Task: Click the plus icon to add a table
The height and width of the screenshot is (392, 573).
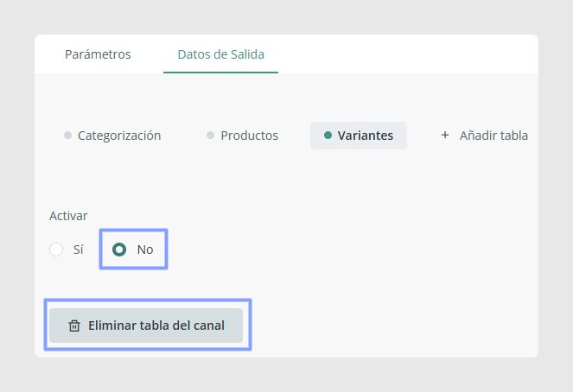Action: click(445, 135)
